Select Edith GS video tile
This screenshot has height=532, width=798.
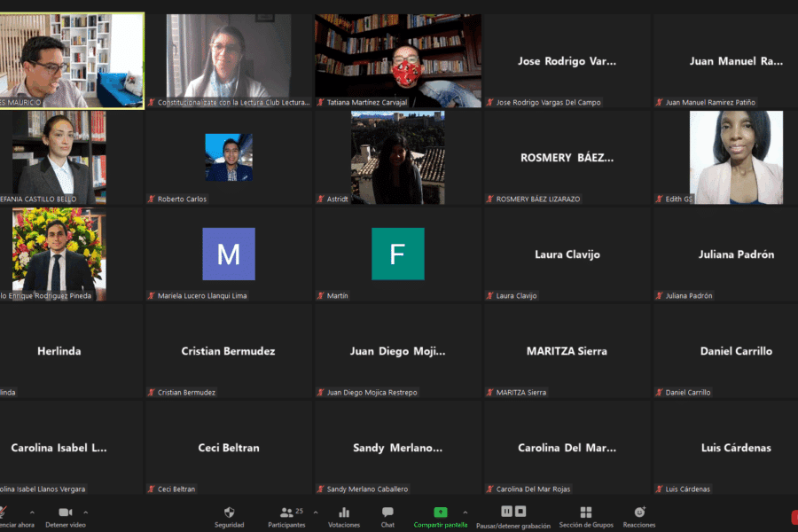[x=736, y=157]
